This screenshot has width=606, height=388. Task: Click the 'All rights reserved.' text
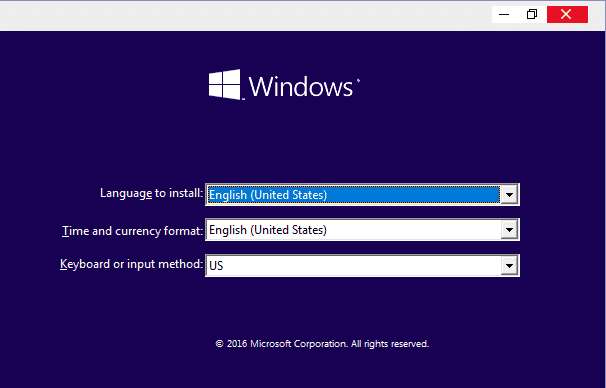click(390, 344)
